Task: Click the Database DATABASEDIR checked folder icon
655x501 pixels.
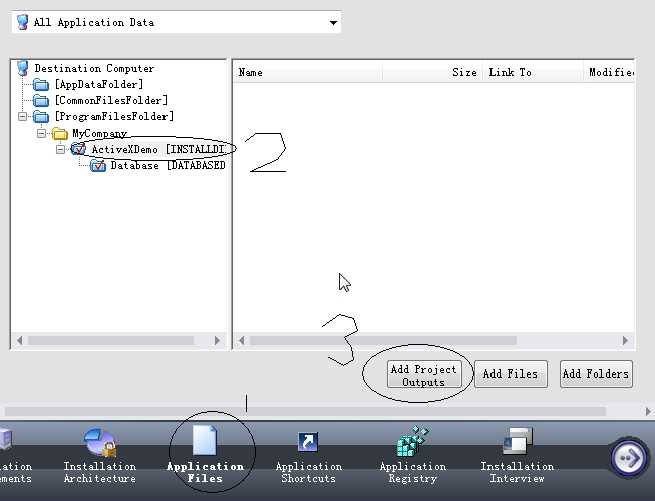Action: [98, 165]
